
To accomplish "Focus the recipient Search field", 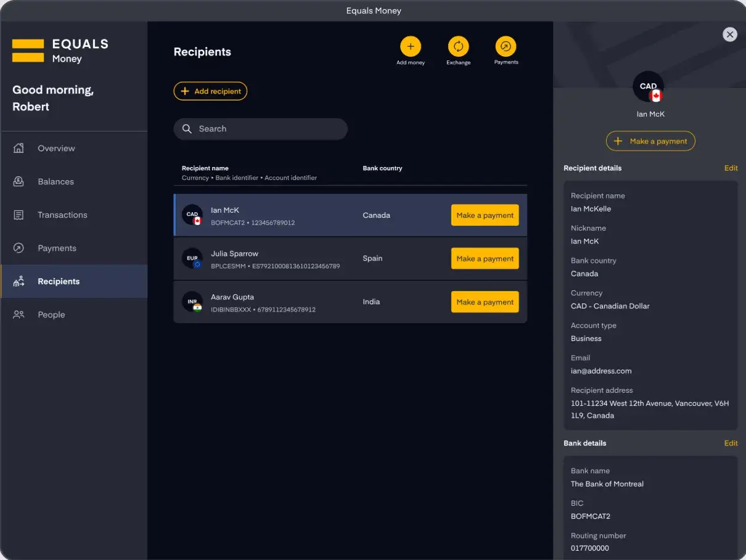I will pyautogui.click(x=260, y=129).
